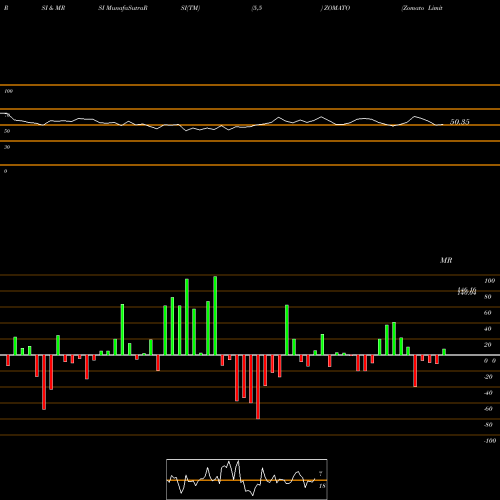Select the "(5,5" parameter text
Screen dimensions: 500x500
click(x=257, y=8)
